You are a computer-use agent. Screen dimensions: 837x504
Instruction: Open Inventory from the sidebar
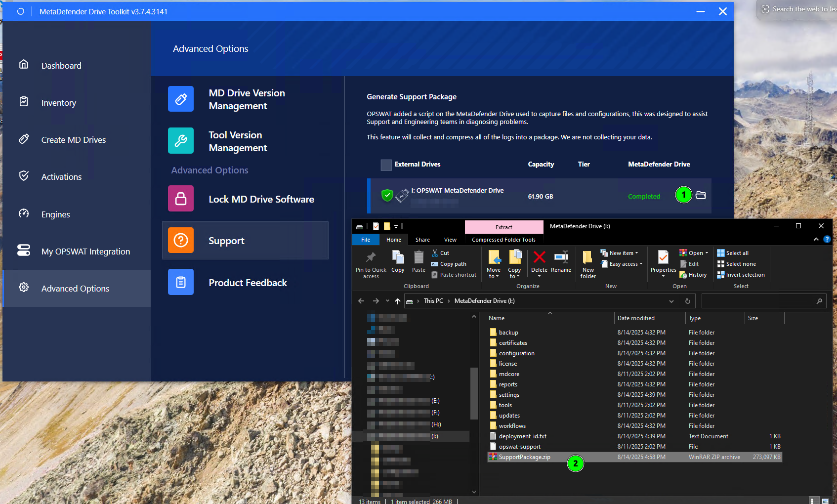click(x=58, y=103)
